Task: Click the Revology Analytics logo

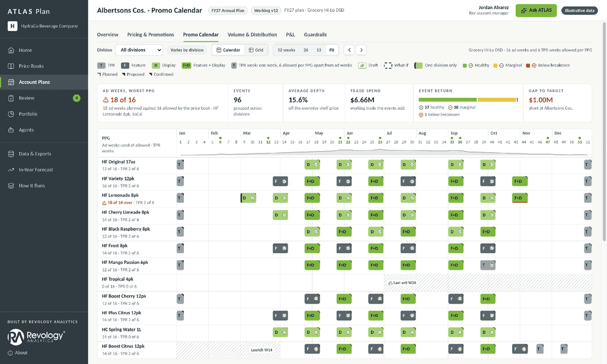Action: (x=36, y=337)
